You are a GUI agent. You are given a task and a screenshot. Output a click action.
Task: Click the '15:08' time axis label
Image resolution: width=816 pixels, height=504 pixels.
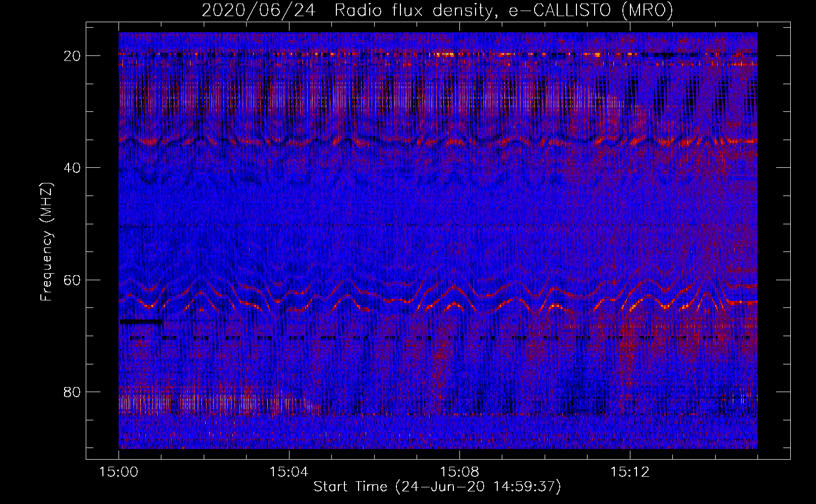click(x=459, y=472)
